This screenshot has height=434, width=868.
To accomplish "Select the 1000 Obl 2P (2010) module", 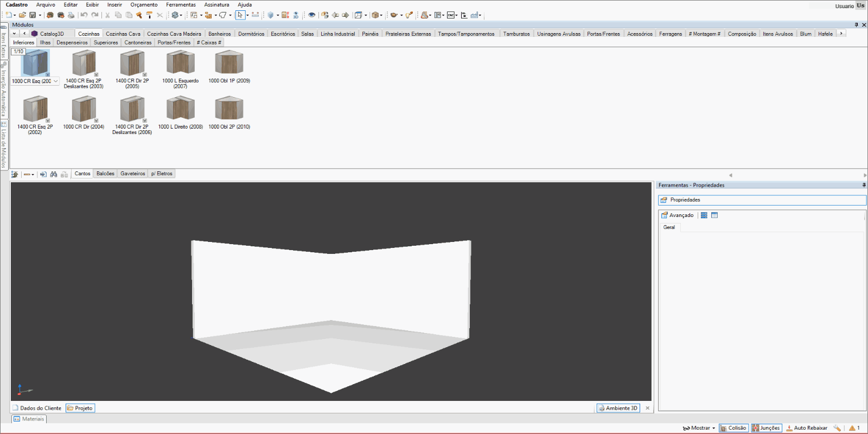I will [x=229, y=113].
